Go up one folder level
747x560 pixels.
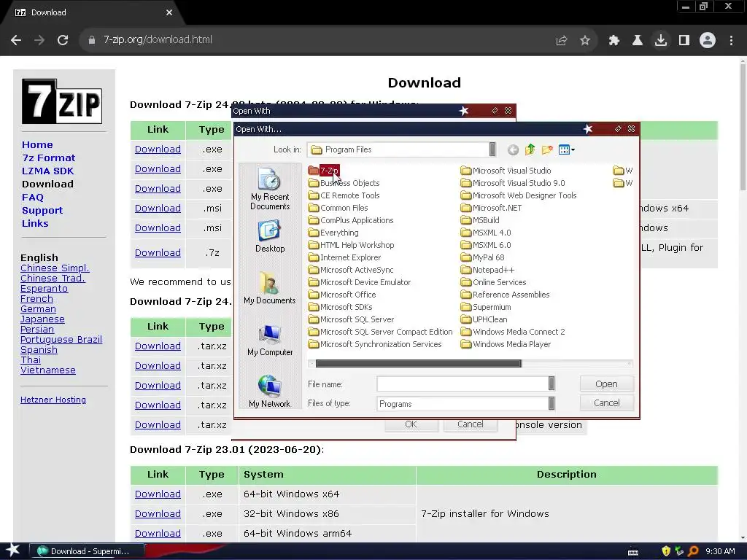530,150
